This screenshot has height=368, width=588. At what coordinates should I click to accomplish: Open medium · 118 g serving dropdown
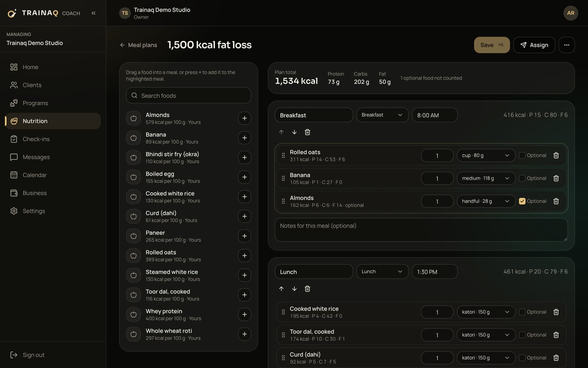[x=486, y=178]
